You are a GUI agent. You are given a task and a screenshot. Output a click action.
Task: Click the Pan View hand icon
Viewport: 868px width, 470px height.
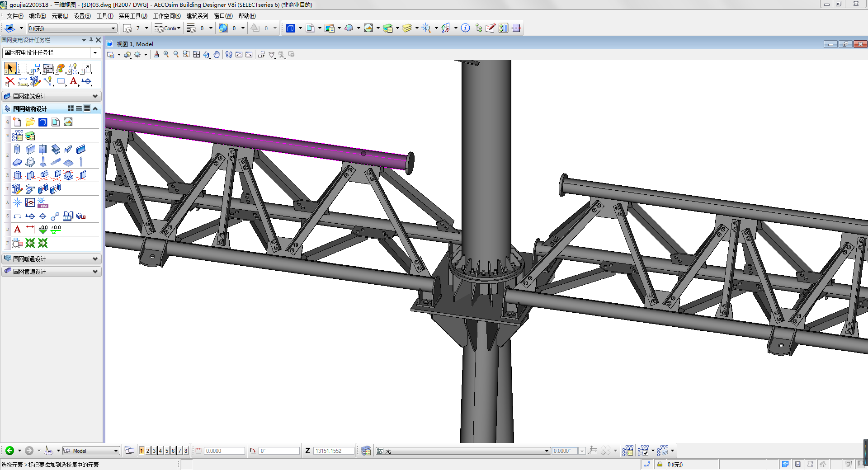[217, 55]
